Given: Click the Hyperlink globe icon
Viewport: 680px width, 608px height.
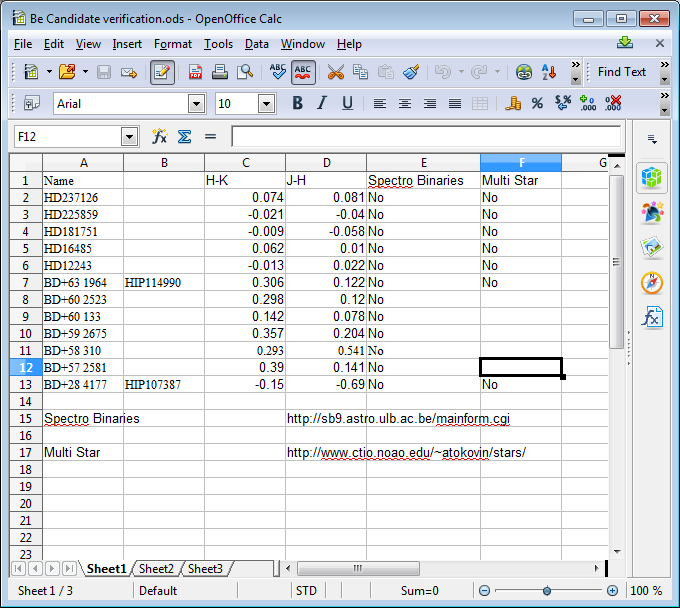Looking at the screenshot, I should coord(524,72).
